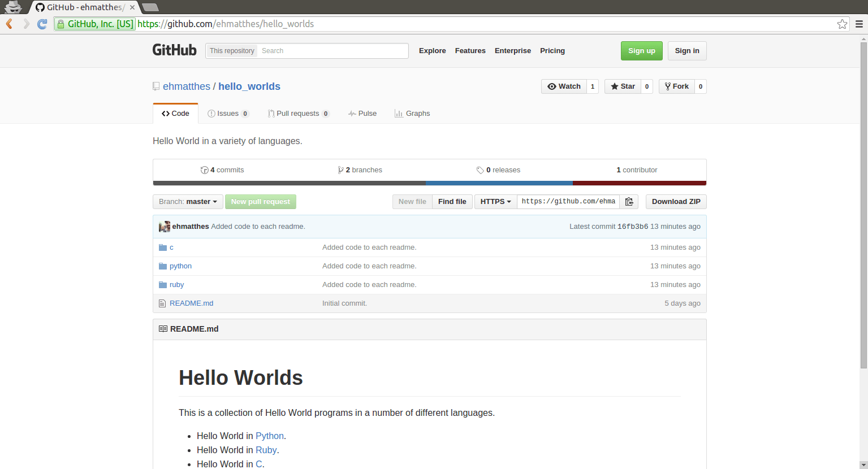Viewport: 868px width, 469px height.
Task: Click the New pull request button
Action: (x=261, y=202)
